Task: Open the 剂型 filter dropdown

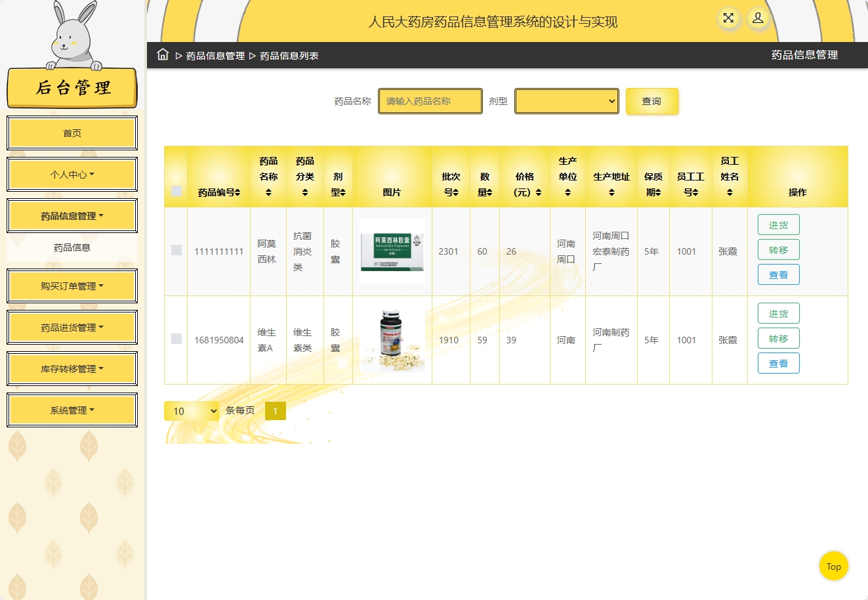Action: (x=567, y=101)
